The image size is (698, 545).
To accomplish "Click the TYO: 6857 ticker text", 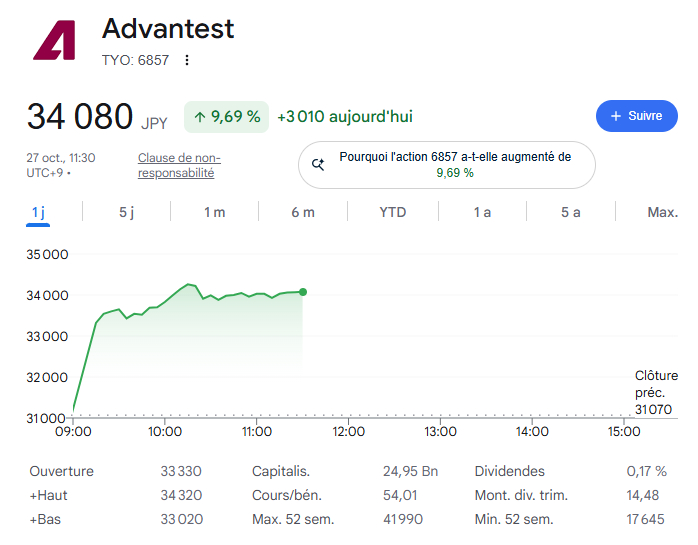I will (135, 60).
